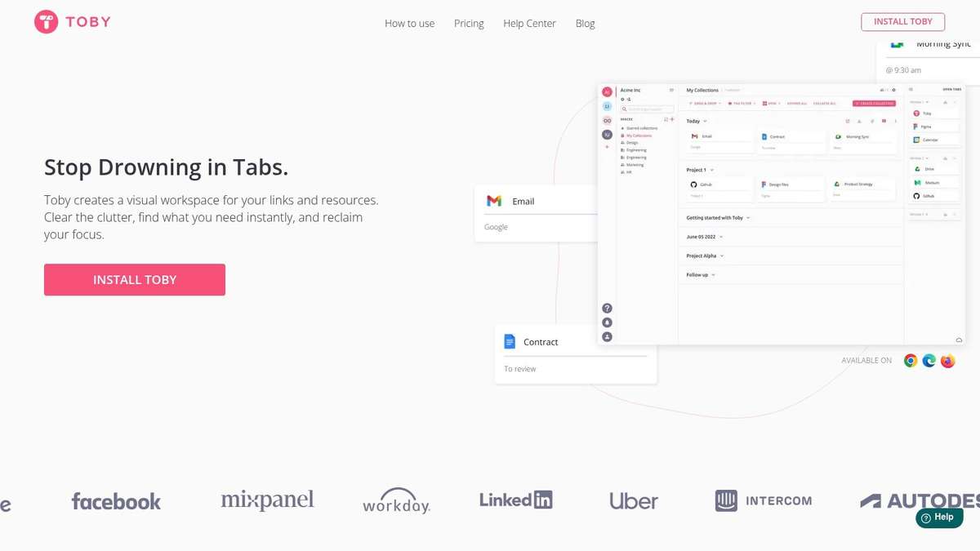
Task: Expand the Project Alpha collection
Action: pyautogui.click(x=722, y=256)
